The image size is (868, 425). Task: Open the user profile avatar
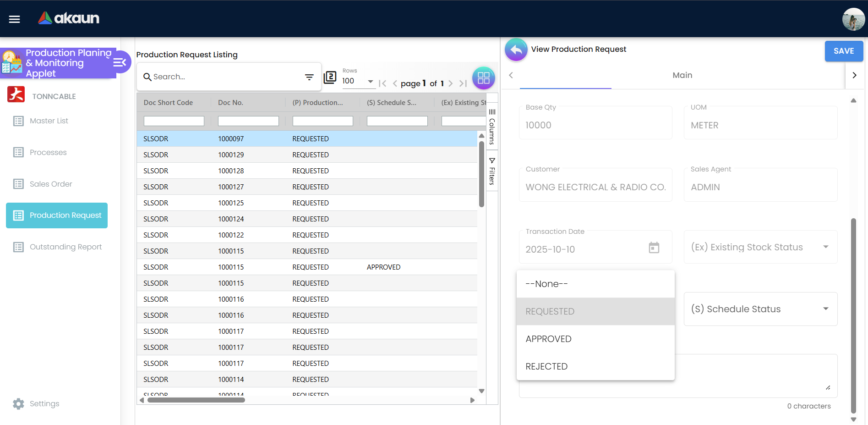pyautogui.click(x=853, y=19)
